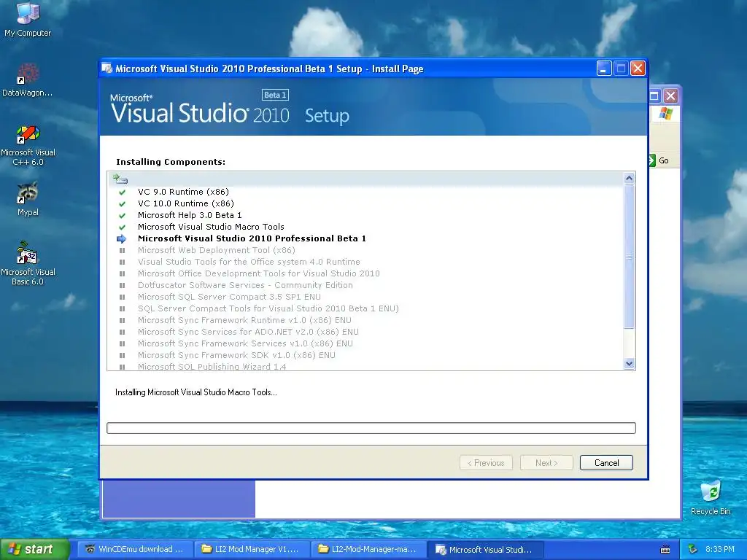Click the pending icon beside Dotfuscator Software Services

pos(122,286)
